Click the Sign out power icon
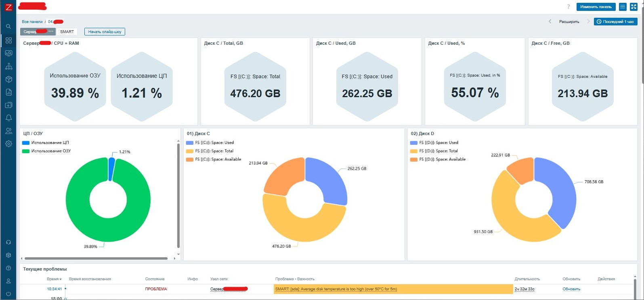The image size is (644, 300). click(x=8, y=294)
